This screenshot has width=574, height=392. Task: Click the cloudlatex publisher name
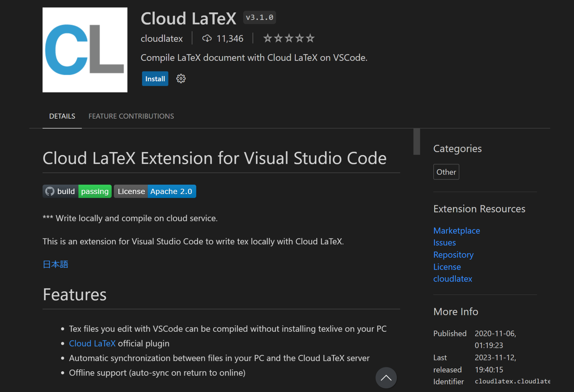(161, 38)
